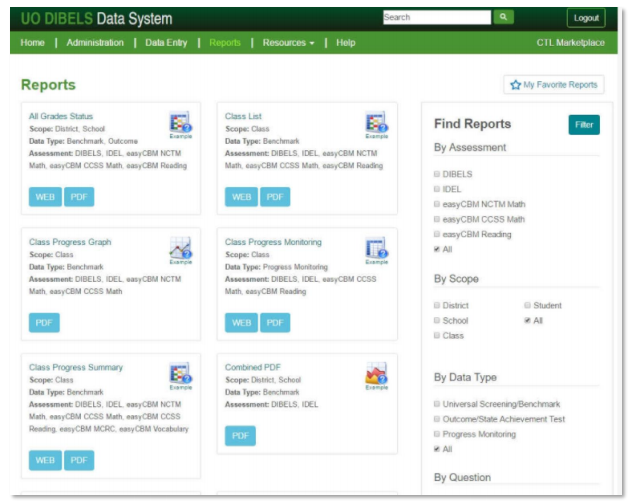Open Class Progress Monitoring title link

click(x=273, y=242)
